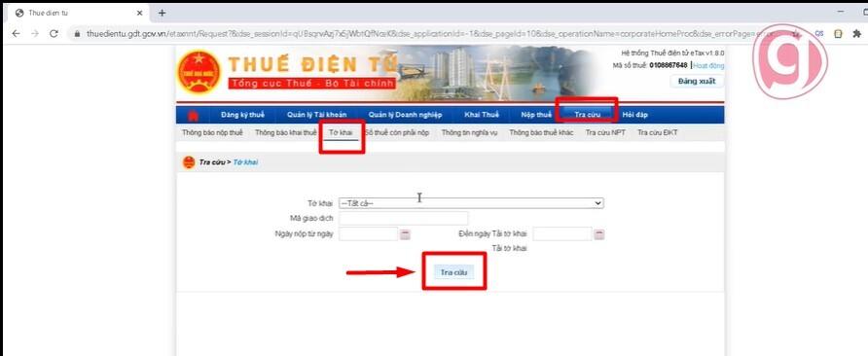868x356 pixels.
Task: Click the Thuế Nhà Nước emblem logo
Action: coord(199,73)
